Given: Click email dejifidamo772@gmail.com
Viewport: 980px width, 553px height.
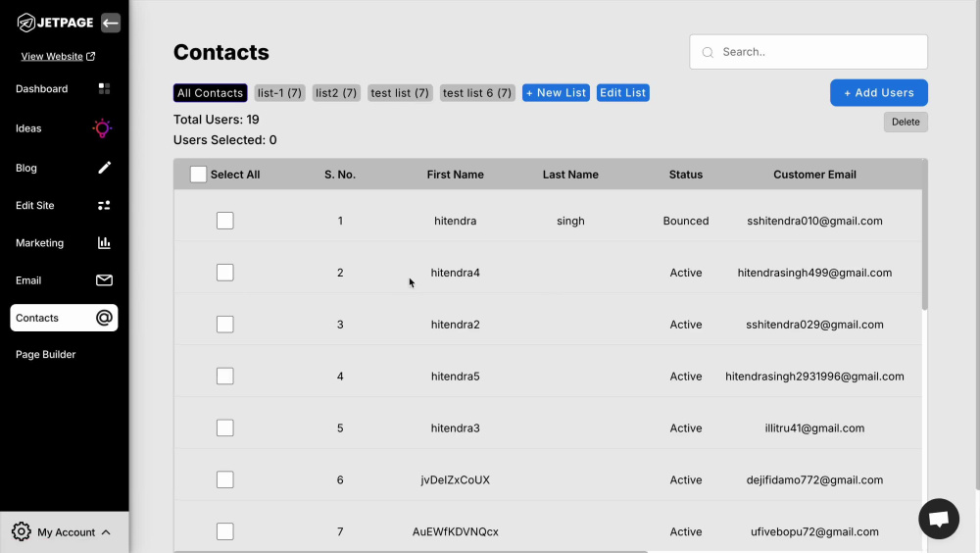Looking at the screenshot, I should tap(814, 479).
